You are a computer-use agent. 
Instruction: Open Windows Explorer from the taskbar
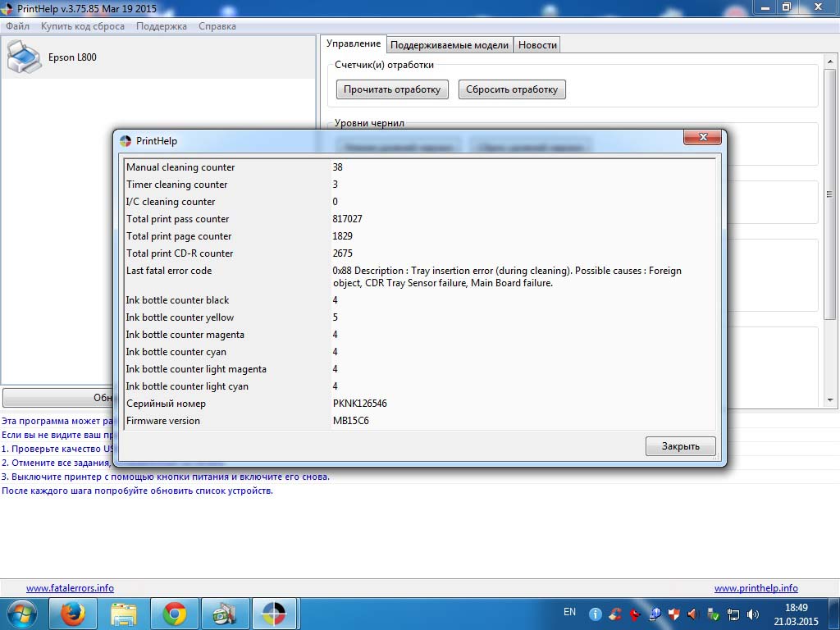(x=123, y=614)
